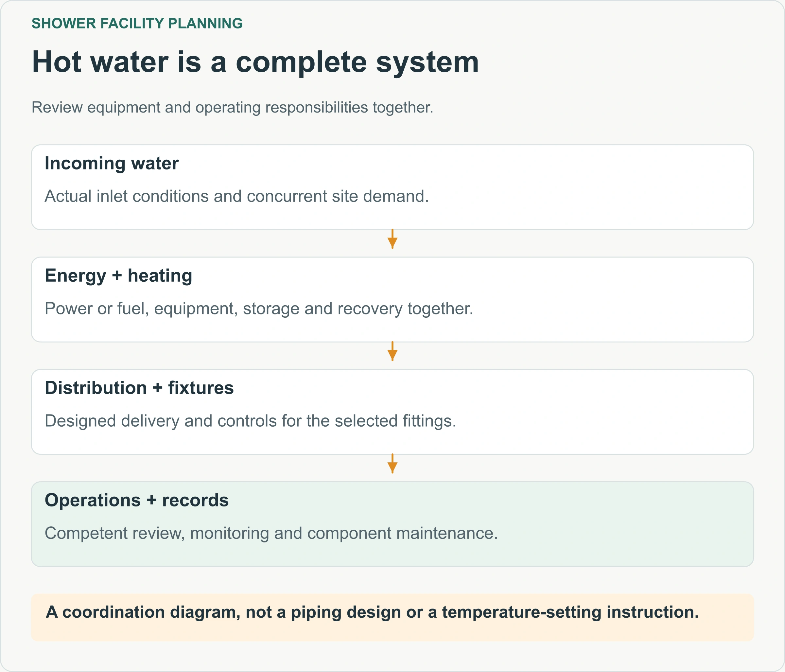Click the 'Incoming water' heading
This screenshot has width=785, height=672.
pyautogui.click(x=112, y=163)
